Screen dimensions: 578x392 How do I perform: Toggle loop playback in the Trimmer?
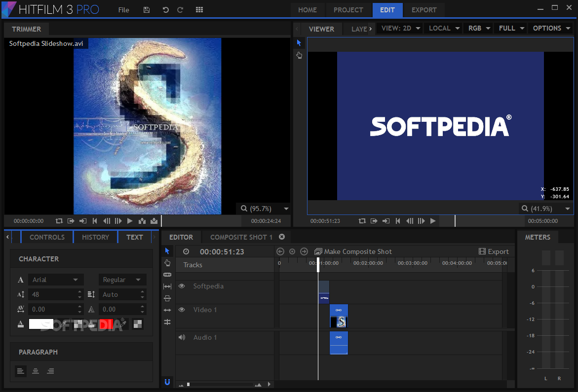[59, 221]
